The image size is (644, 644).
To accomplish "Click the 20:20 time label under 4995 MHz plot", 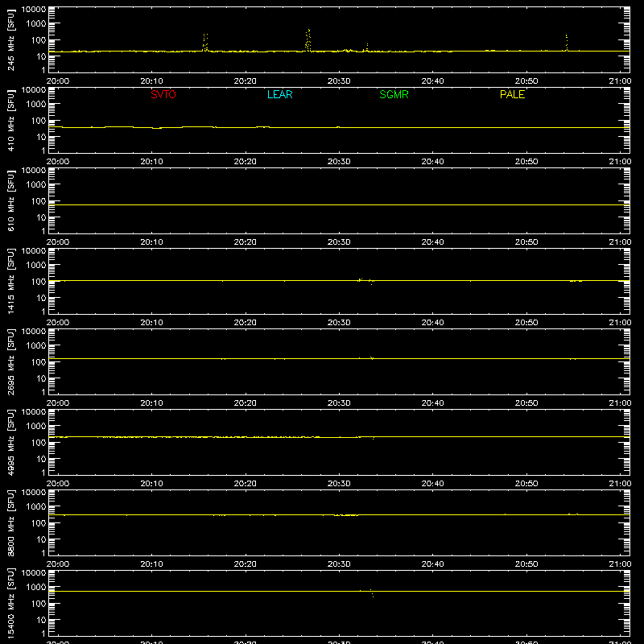I will point(246,484).
